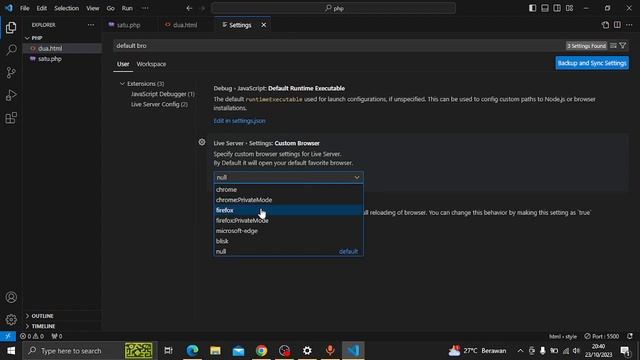Focus the settings search field
The width and height of the screenshot is (640, 360).
point(339,46)
